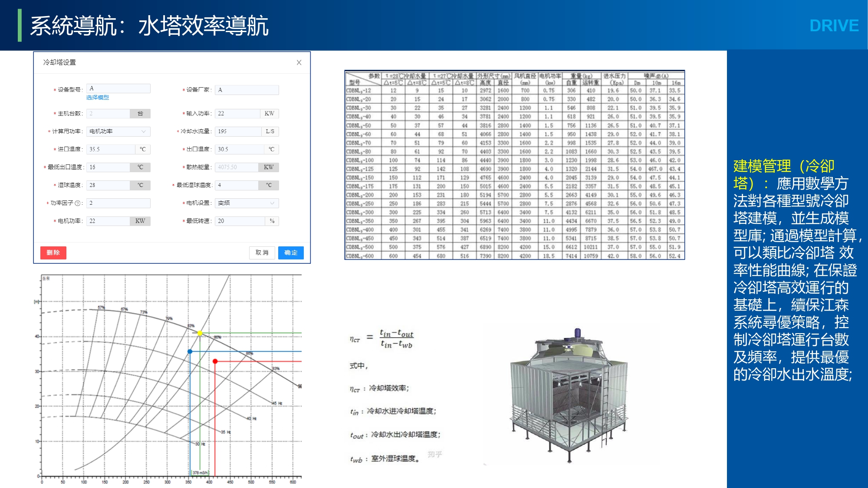Click the DRIVE logo in the header
The height and width of the screenshot is (488, 868).
point(834,26)
